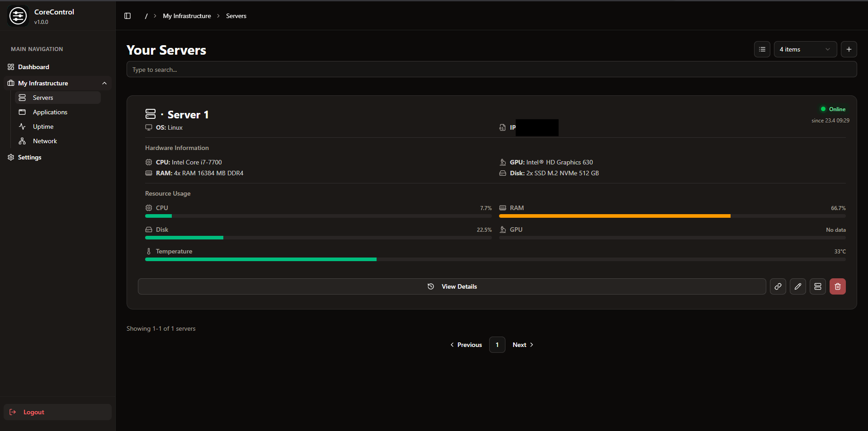Click the thermometer icon beside Temperature
This screenshot has height=431, width=868.
click(149, 251)
